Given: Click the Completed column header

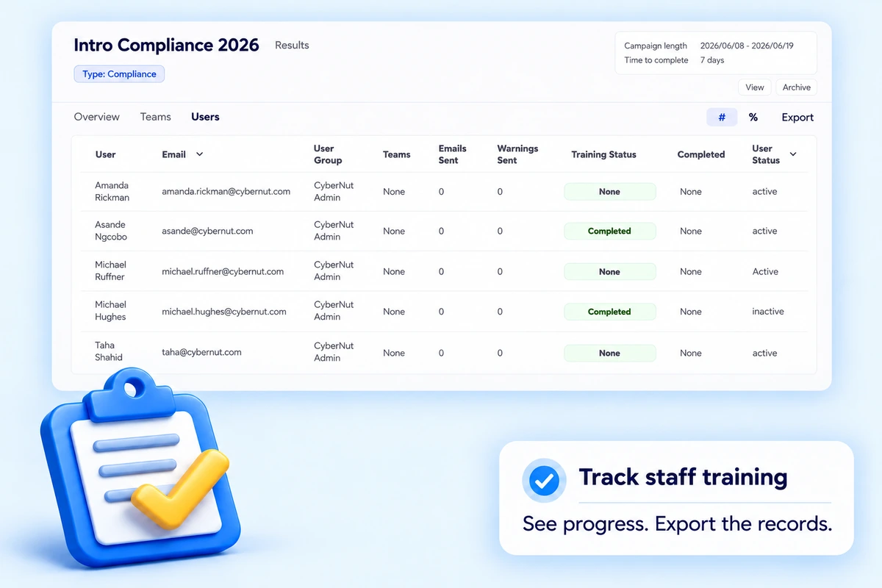Looking at the screenshot, I should pyautogui.click(x=701, y=154).
